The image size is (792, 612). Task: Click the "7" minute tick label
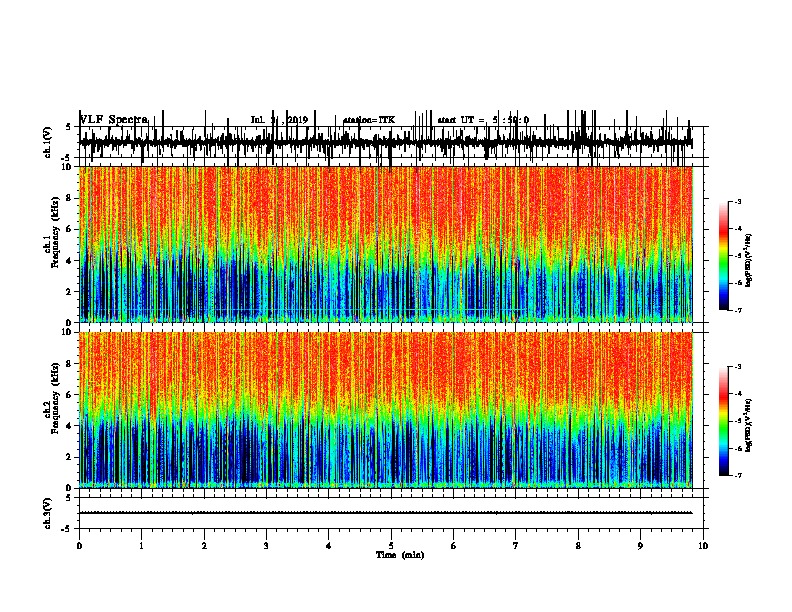(516, 546)
